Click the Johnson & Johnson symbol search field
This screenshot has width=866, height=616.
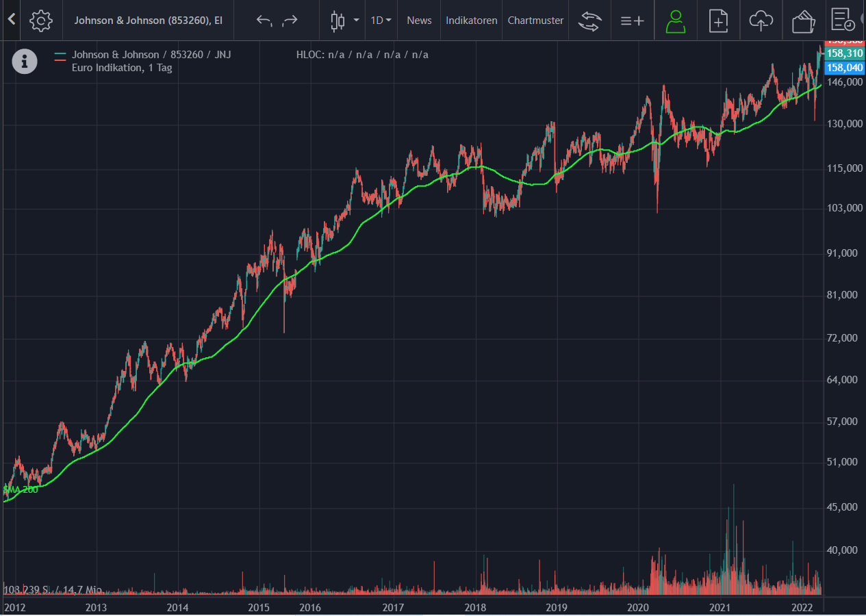(x=148, y=21)
